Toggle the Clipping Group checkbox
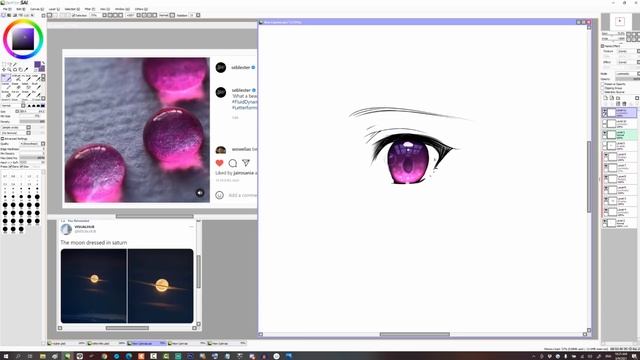This screenshot has height=360, width=640. coord(602,88)
